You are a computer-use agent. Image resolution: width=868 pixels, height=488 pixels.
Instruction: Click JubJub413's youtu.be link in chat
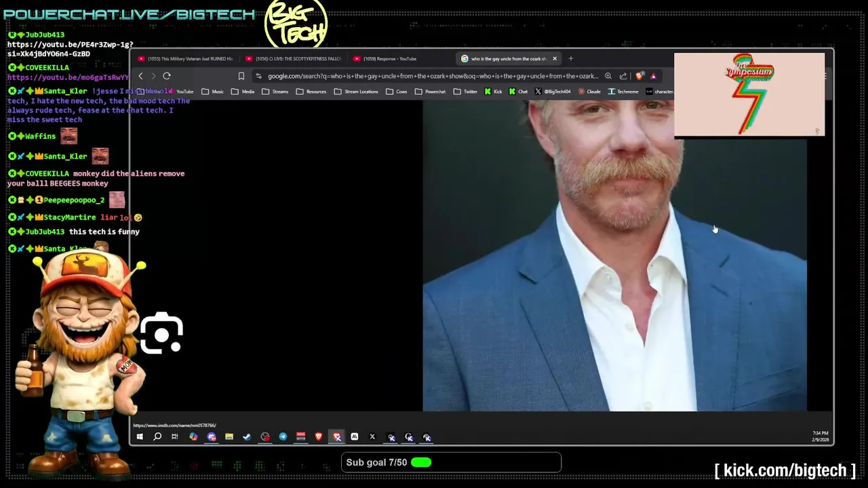click(70, 49)
